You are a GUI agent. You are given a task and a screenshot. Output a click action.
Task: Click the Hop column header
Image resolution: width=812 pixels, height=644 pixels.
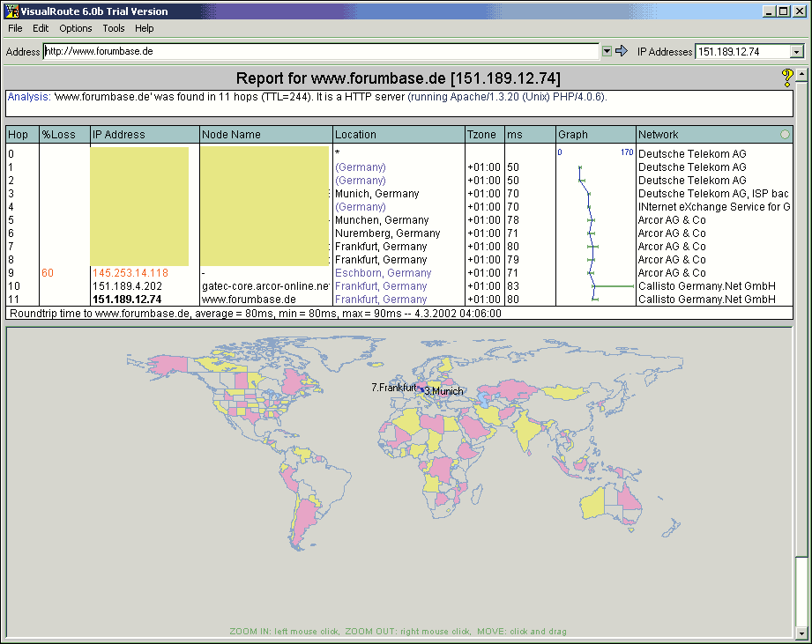22,135
